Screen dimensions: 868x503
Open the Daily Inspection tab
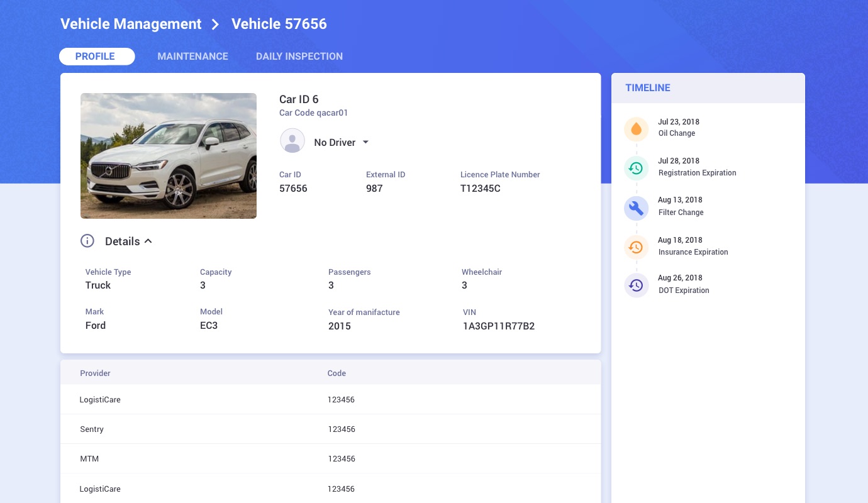pyautogui.click(x=299, y=57)
